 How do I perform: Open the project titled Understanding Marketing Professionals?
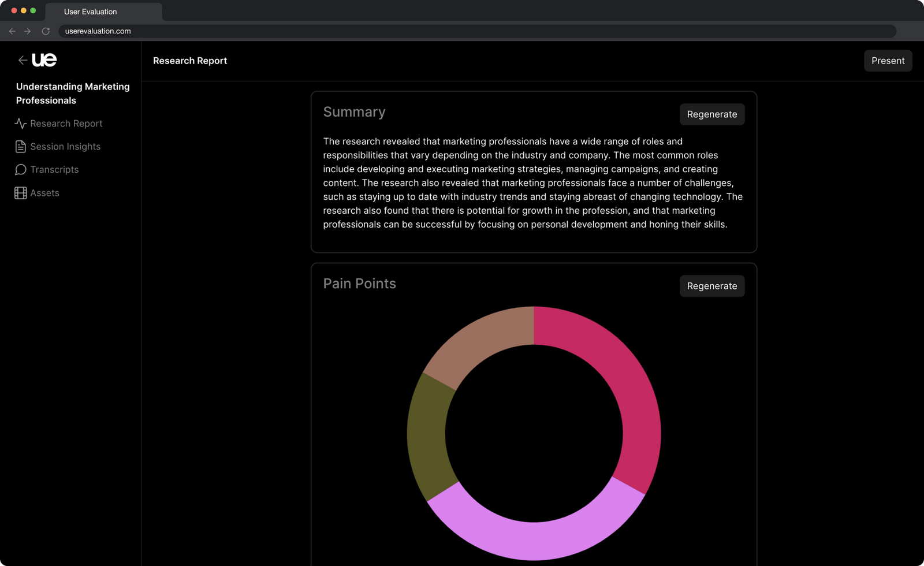coord(73,94)
